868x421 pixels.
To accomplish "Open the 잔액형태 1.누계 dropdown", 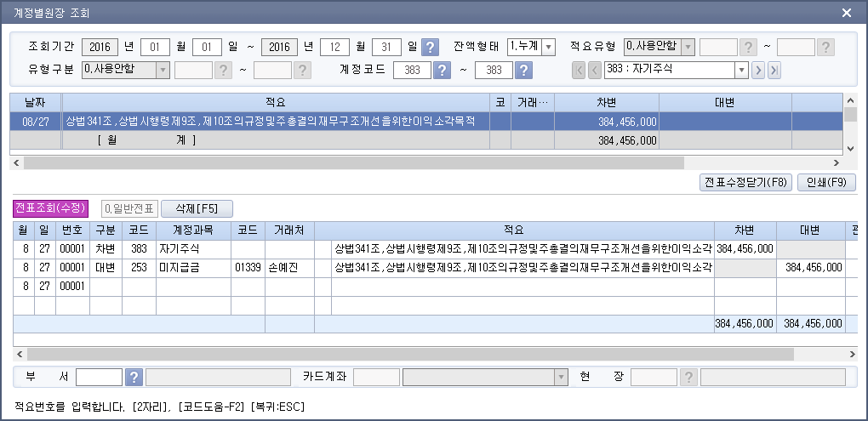I will pyautogui.click(x=548, y=47).
